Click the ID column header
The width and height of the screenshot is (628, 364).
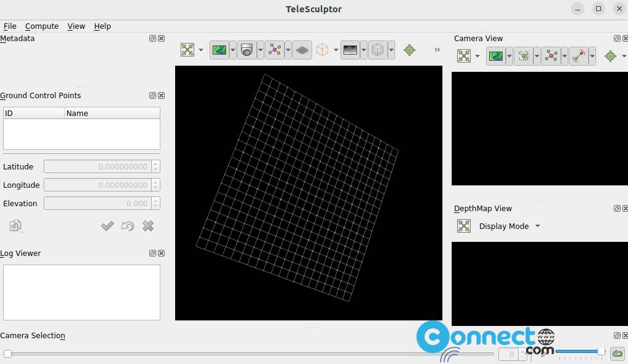[x=34, y=113]
